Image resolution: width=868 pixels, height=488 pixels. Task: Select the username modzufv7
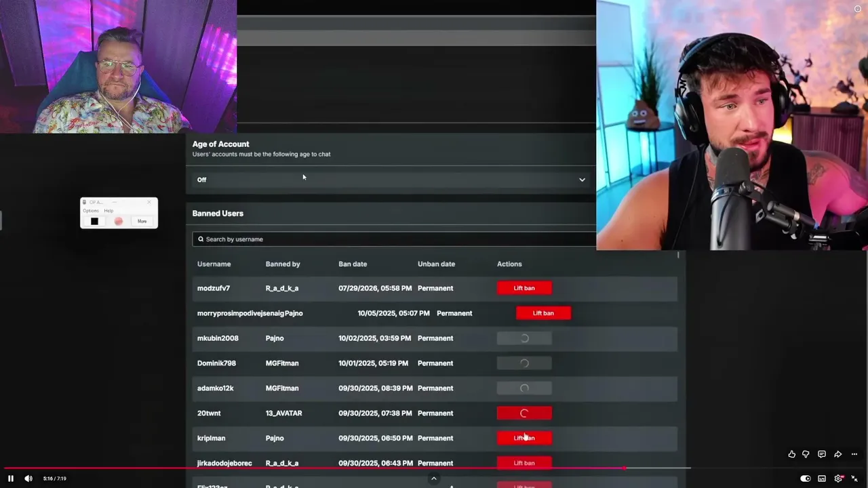tap(214, 288)
